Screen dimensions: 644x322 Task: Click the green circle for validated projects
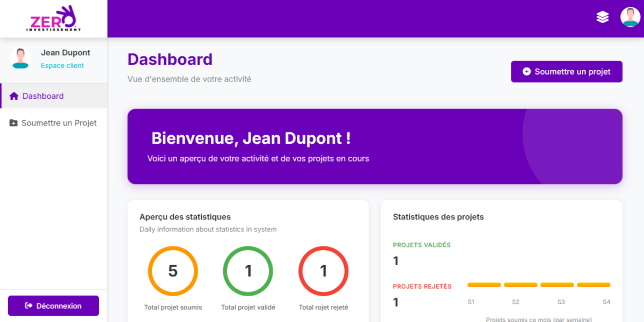[248, 271]
